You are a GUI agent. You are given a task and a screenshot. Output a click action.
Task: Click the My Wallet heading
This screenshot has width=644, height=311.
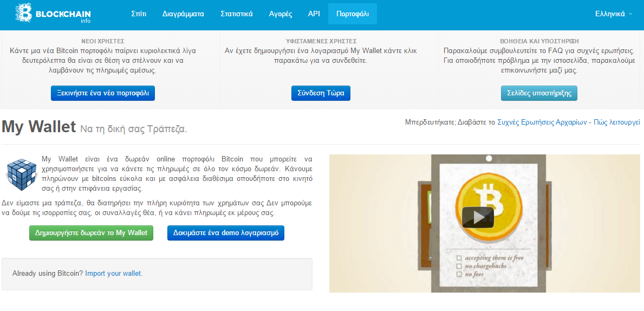(x=39, y=127)
